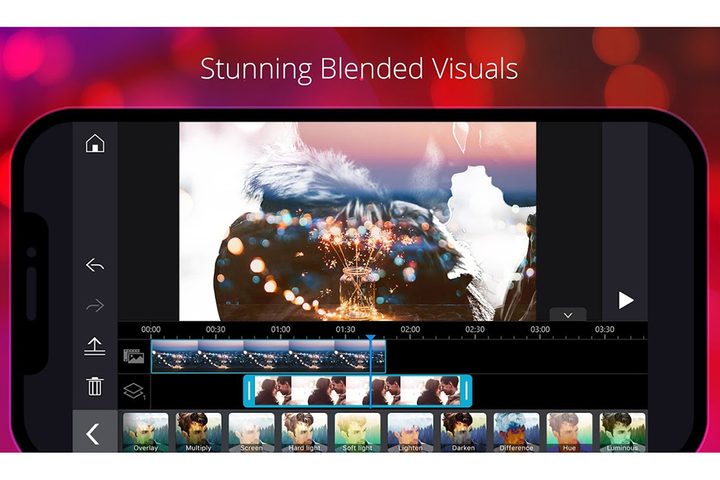Select the Darken blend mode
720x480 pixels.
[x=463, y=432]
